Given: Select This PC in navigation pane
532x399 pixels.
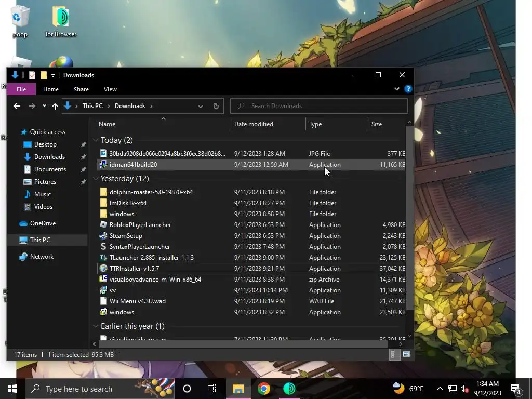Looking at the screenshot, I should 40,240.
